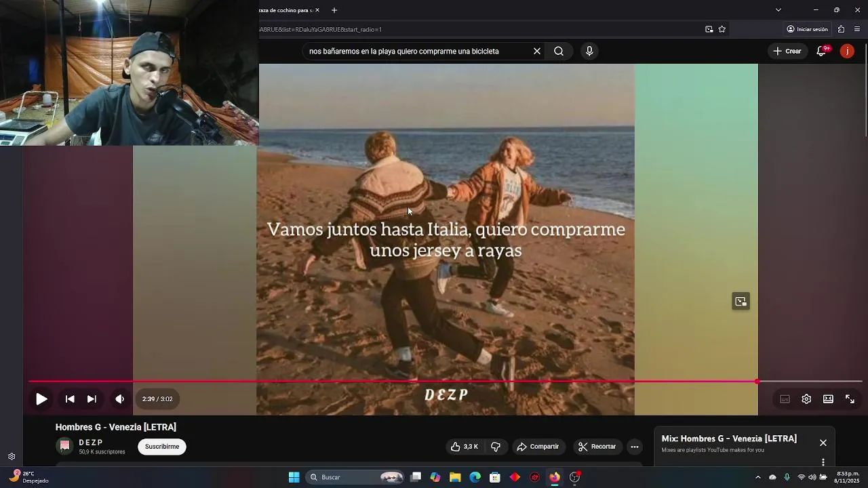868x488 pixels.
Task: Open the DEZP channel avatar
Action: tap(65, 446)
